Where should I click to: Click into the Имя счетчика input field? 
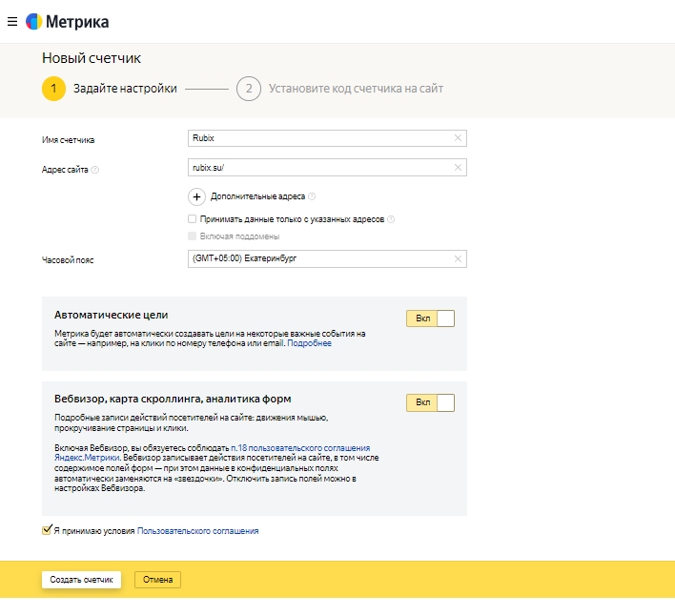coord(319,138)
